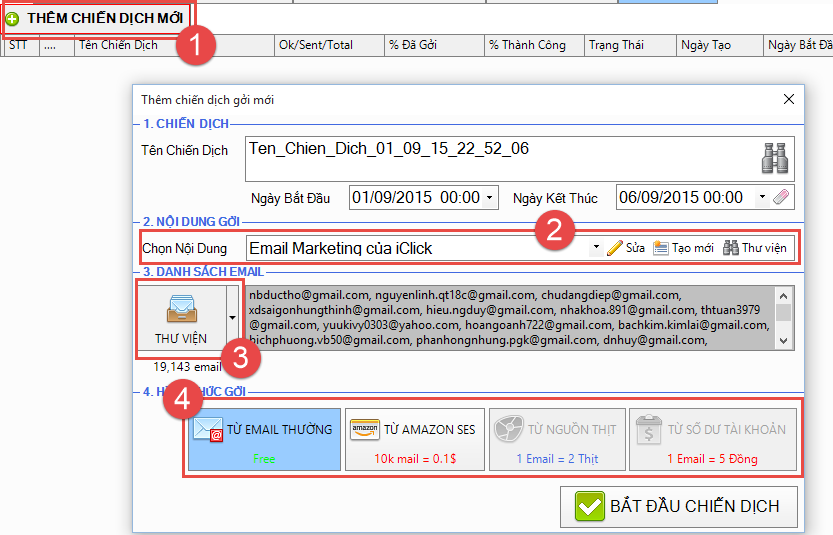Click email list scrollbar down arrow
Image resolution: width=833 pixels, height=535 pixels.
[x=784, y=341]
